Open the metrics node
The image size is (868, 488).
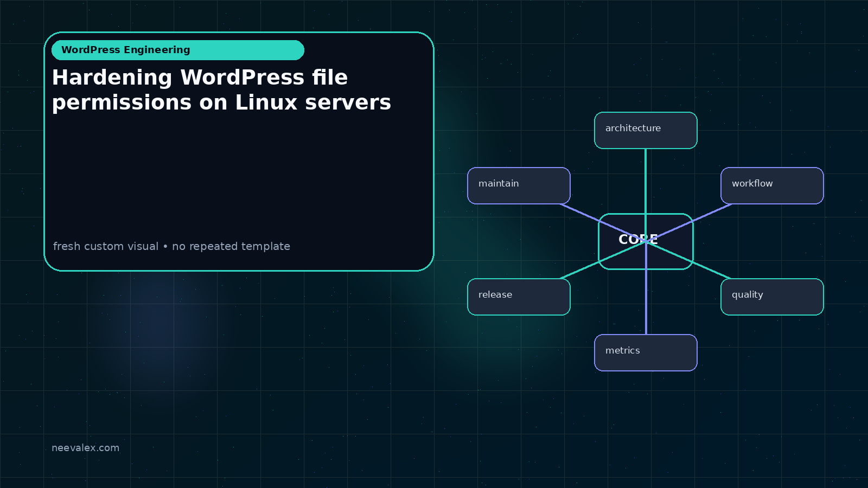pos(646,352)
